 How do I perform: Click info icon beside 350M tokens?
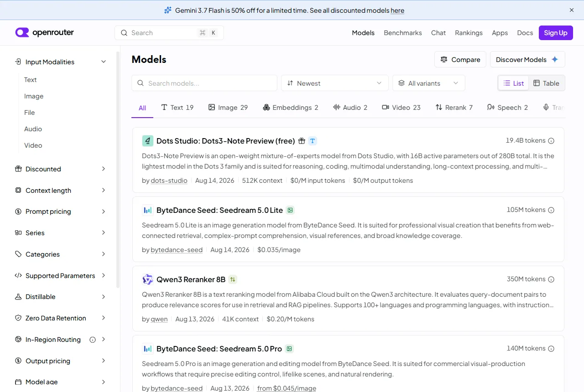551,279
